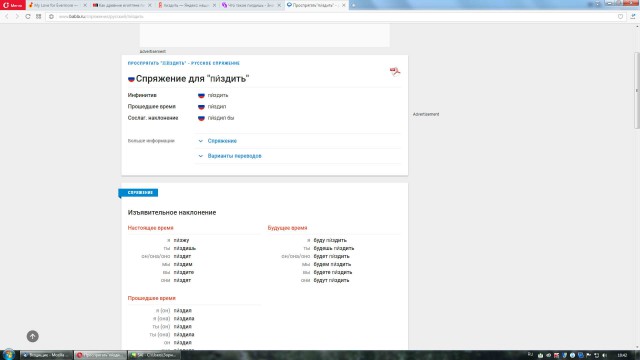The width and height of the screenshot is (640, 360).
Task: Select the red Прошедшее время heading
Action: tap(151, 298)
